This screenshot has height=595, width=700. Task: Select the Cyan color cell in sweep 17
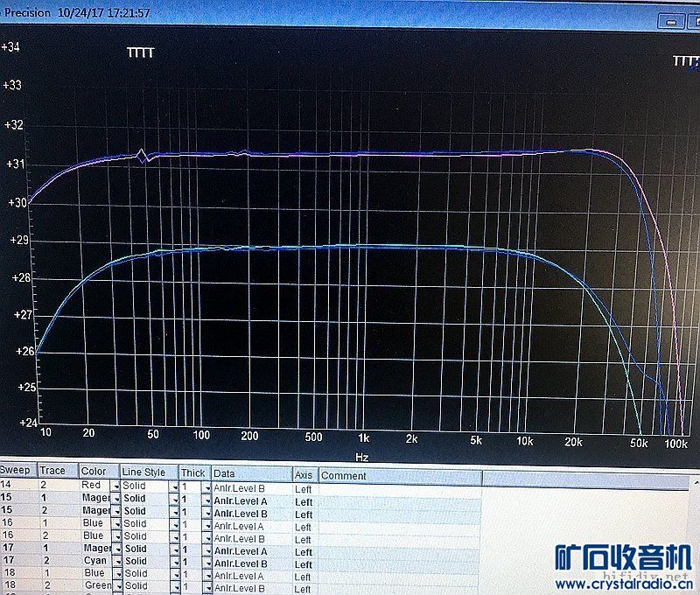pos(96,560)
